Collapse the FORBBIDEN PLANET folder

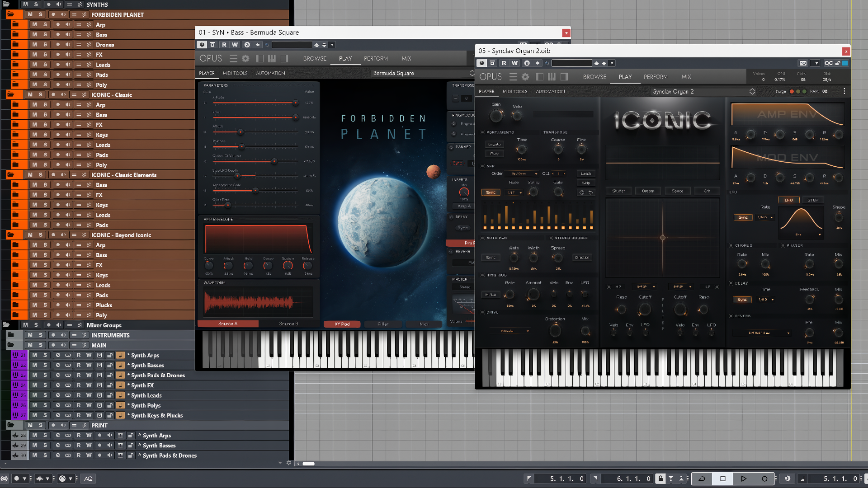(10, 14)
